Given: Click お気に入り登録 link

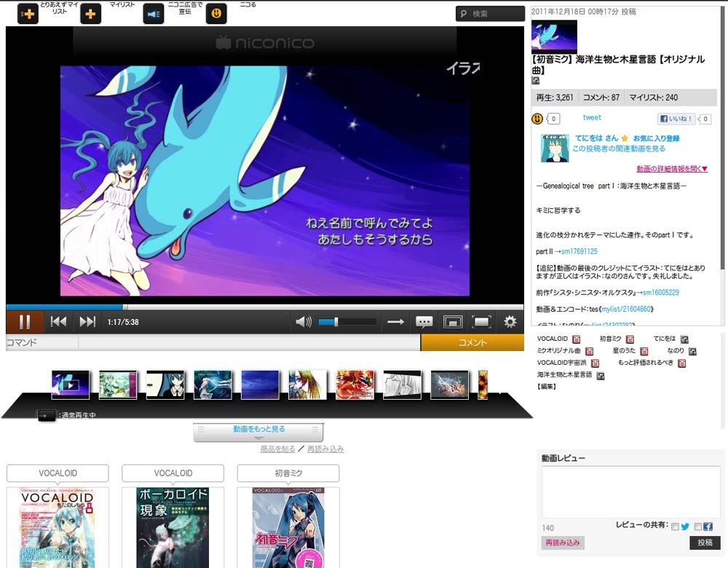Looking at the screenshot, I should click(656, 138).
